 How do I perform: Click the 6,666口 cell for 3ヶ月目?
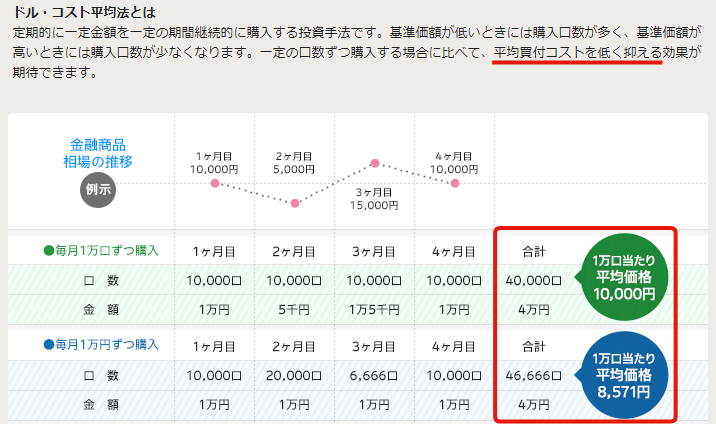tap(374, 376)
